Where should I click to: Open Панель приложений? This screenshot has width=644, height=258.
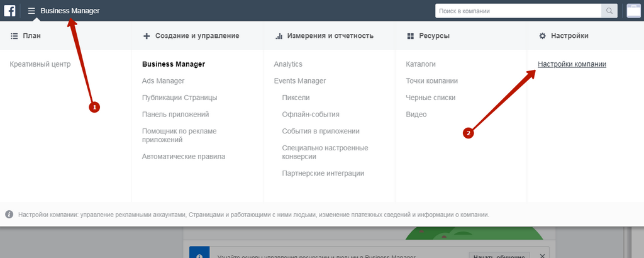point(175,114)
